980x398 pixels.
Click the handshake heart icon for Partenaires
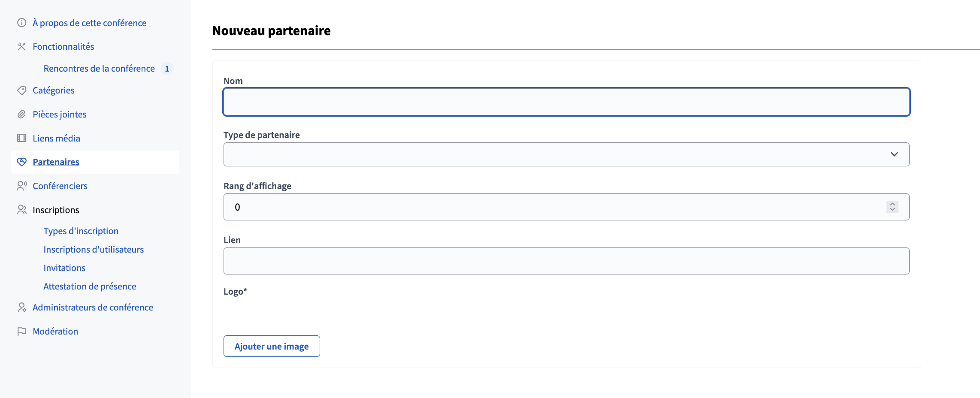21,162
